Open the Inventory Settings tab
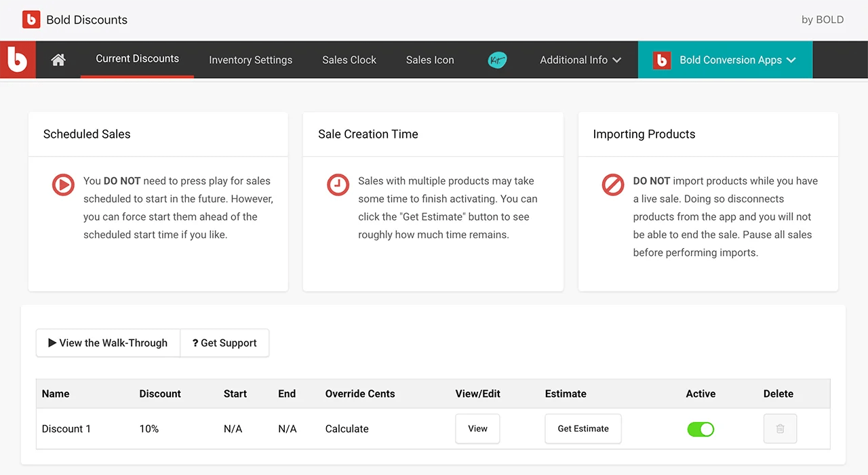Viewport: 868px width, 475px height. pyautogui.click(x=250, y=60)
